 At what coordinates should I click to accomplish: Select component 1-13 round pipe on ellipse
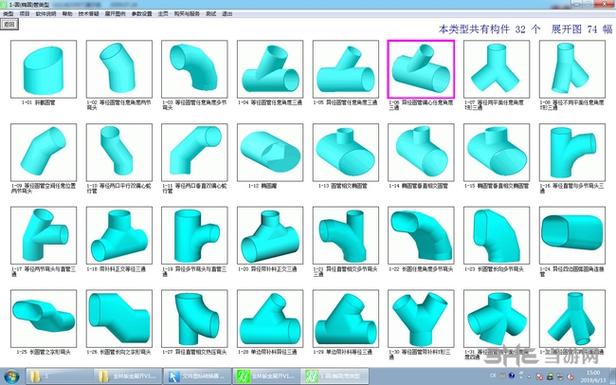tap(345, 152)
